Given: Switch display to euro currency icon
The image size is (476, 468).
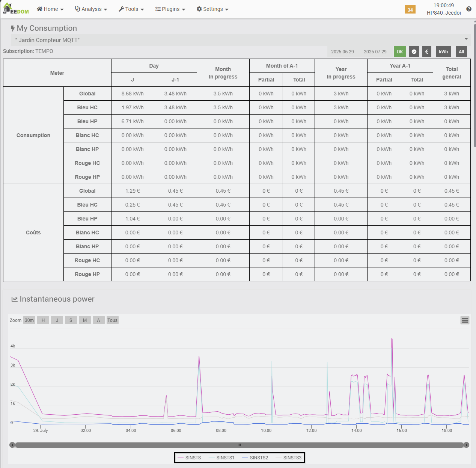Looking at the screenshot, I should (426, 52).
